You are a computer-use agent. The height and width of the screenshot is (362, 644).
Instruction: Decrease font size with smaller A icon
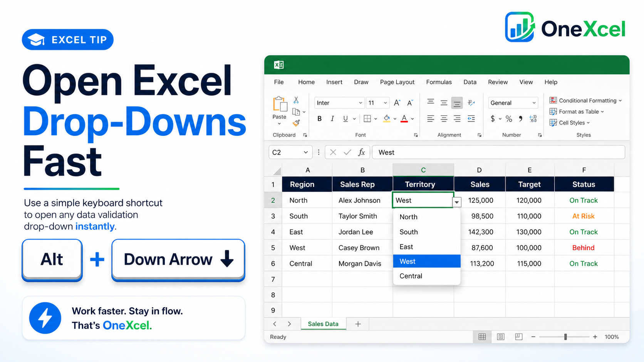click(x=410, y=103)
